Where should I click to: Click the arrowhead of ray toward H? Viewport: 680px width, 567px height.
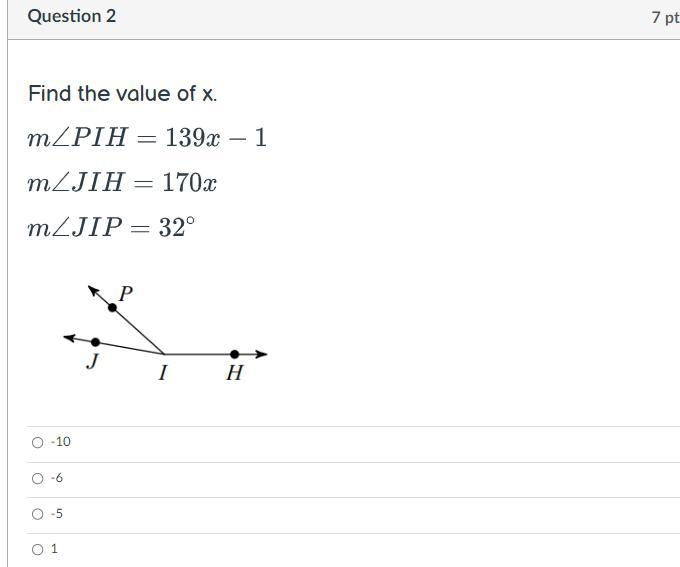[262, 354]
